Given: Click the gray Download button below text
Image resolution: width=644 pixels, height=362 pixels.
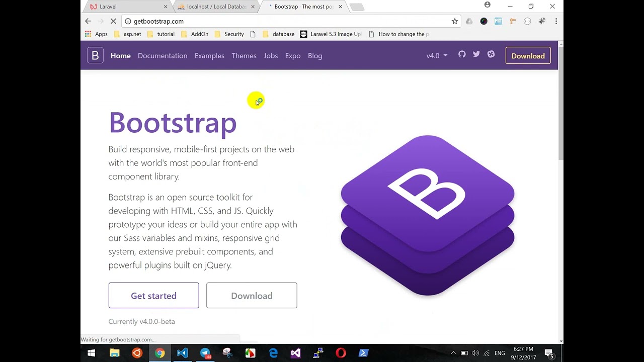Looking at the screenshot, I should coord(252,296).
